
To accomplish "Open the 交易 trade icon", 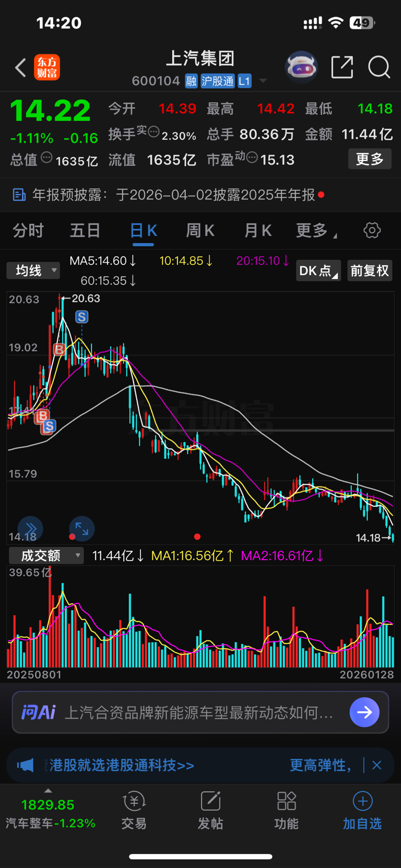I will [134, 810].
